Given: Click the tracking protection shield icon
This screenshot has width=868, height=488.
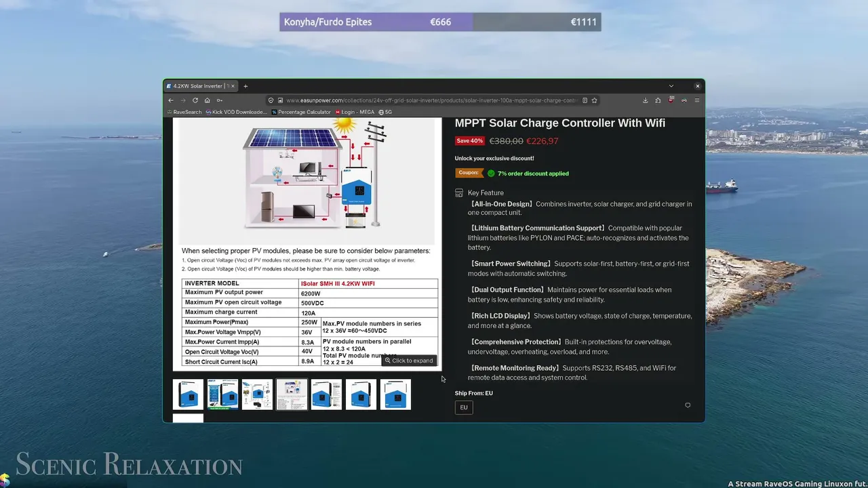Looking at the screenshot, I should click(271, 100).
